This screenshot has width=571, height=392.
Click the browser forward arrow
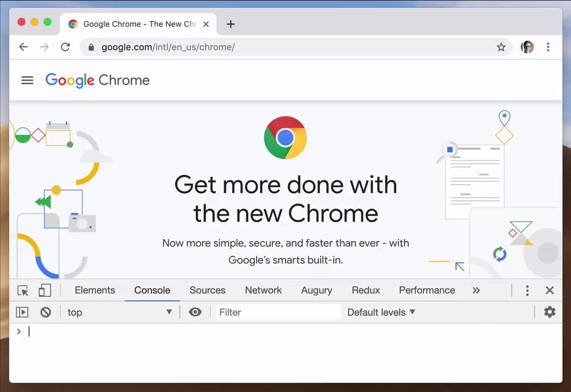tap(44, 47)
